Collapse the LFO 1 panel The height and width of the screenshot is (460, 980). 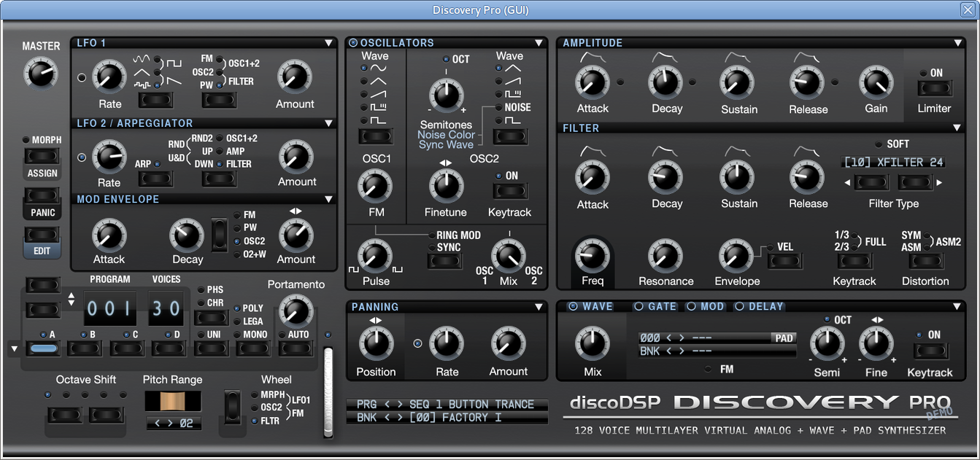[328, 44]
